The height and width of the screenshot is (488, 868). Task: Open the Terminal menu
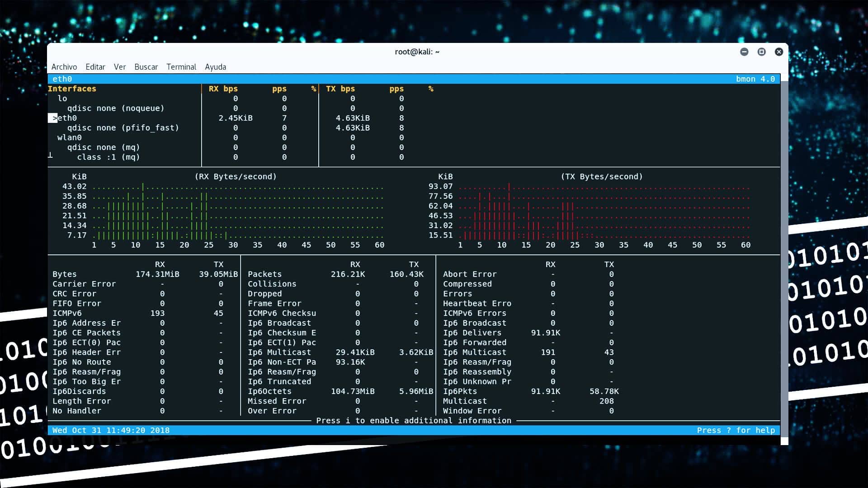pyautogui.click(x=181, y=67)
